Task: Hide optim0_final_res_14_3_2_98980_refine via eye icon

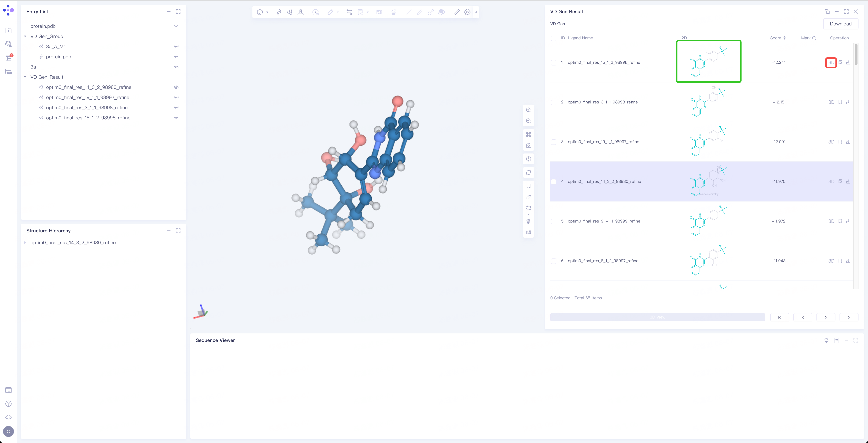Action: (x=176, y=87)
